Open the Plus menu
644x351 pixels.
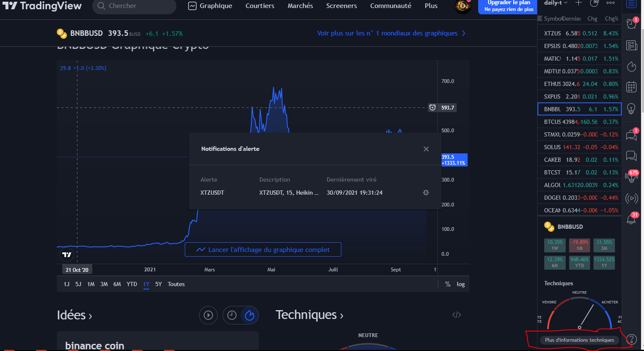[431, 6]
